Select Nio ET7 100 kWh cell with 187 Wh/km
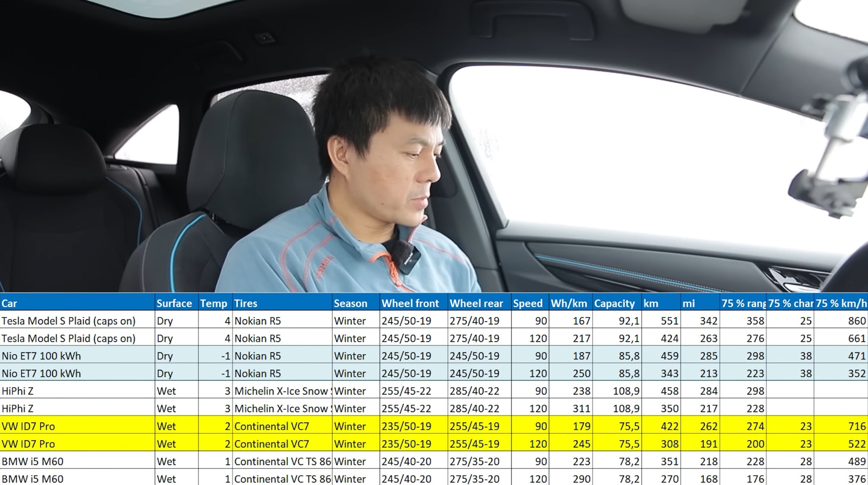Screen dimensions: 868x485 77,356
